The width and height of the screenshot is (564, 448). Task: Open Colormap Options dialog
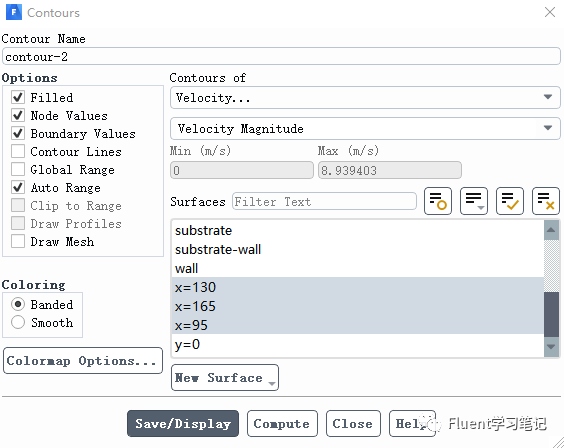click(x=83, y=361)
